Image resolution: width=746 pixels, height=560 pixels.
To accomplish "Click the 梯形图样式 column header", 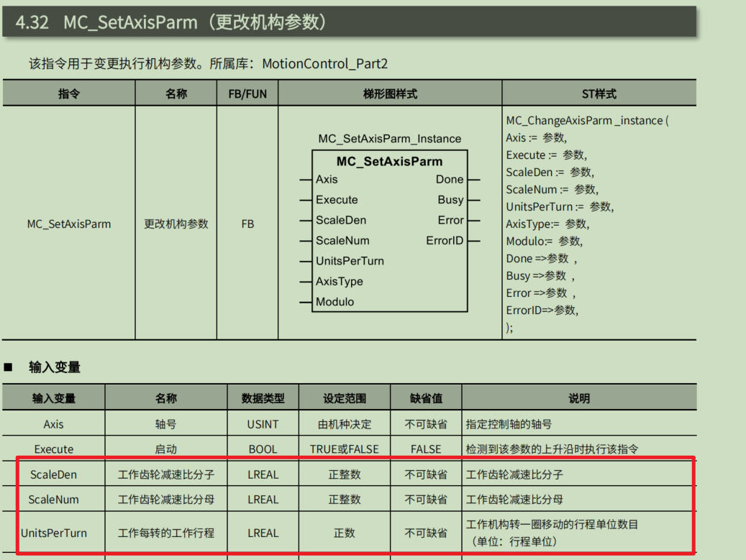I will (390, 93).
